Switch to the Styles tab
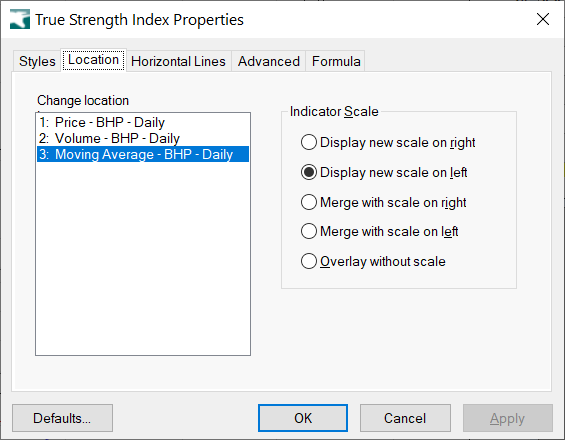Image resolution: width=565 pixels, height=440 pixels. tap(37, 61)
